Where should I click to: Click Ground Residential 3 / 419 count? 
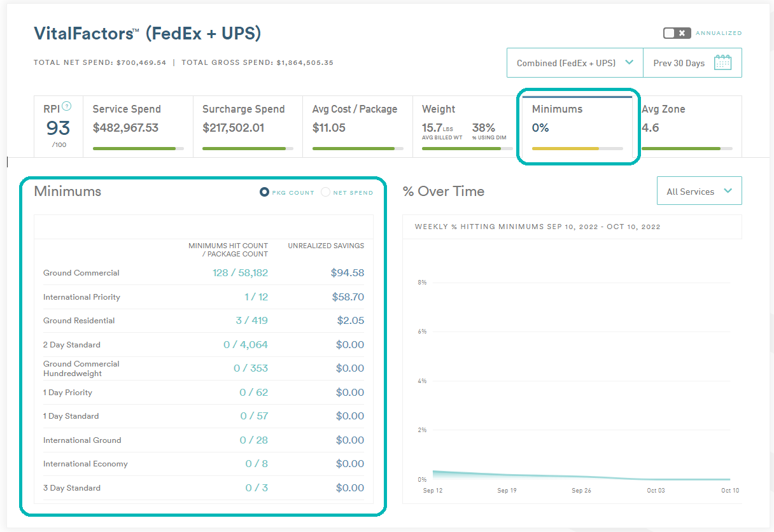251,321
